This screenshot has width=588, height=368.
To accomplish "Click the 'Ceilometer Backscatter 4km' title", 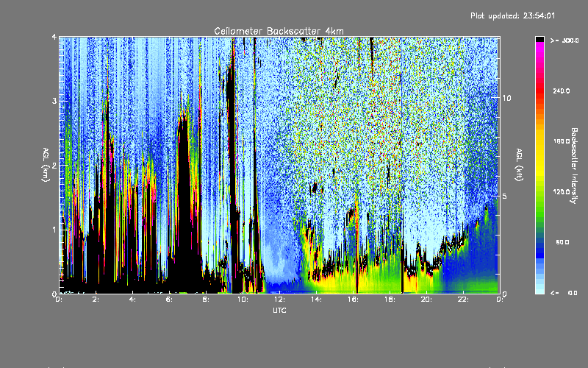I will pyautogui.click(x=279, y=31).
